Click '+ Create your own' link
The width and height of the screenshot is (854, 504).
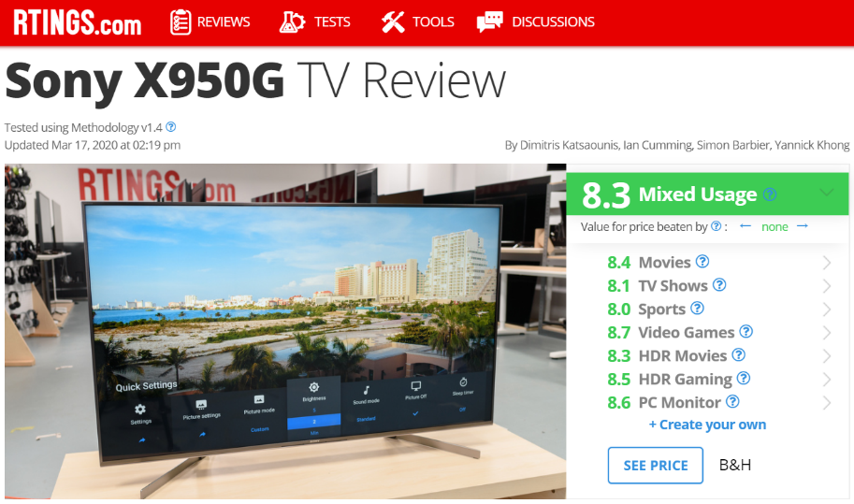[707, 425]
